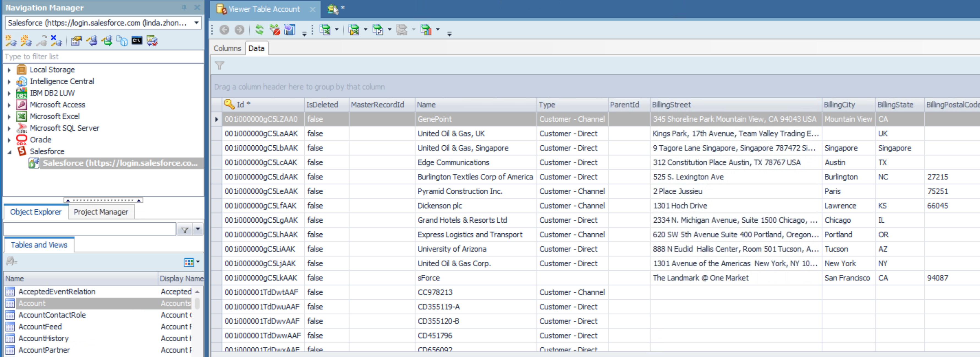The height and width of the screenshot is (357, 980).
Task: Open the Object Explorer filter dropdown arrow
Action: click(x=198, y=230)
